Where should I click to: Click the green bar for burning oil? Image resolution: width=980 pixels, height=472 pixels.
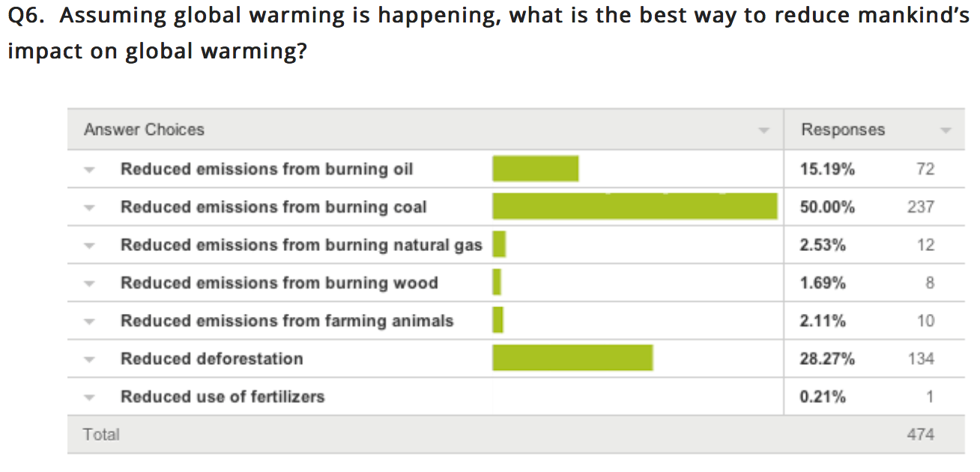(535, 169)
